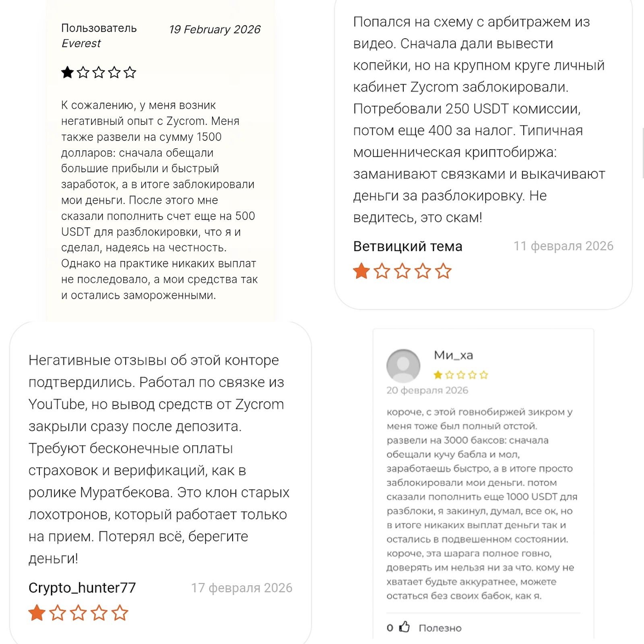Toggle the second star of Ми_ха's rating

point(450,374)
